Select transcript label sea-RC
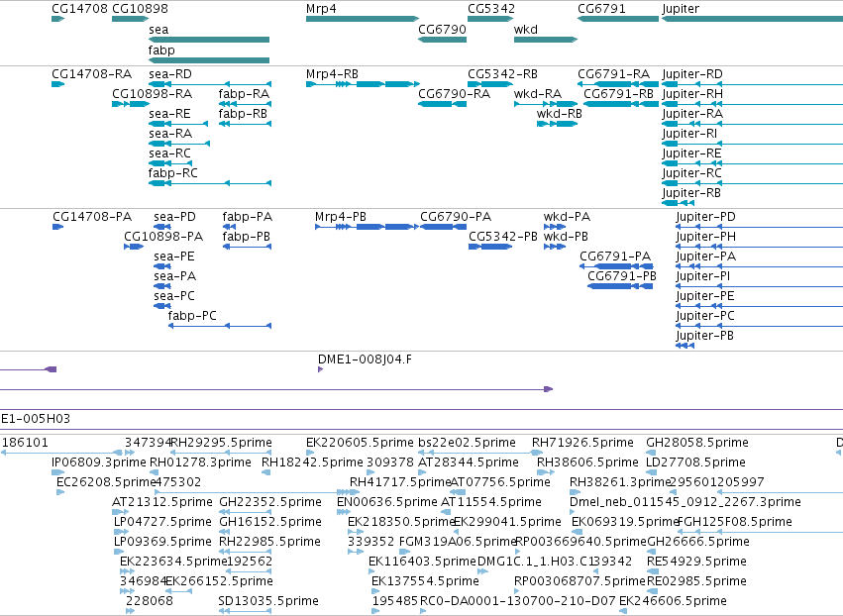 coord(169,154)
